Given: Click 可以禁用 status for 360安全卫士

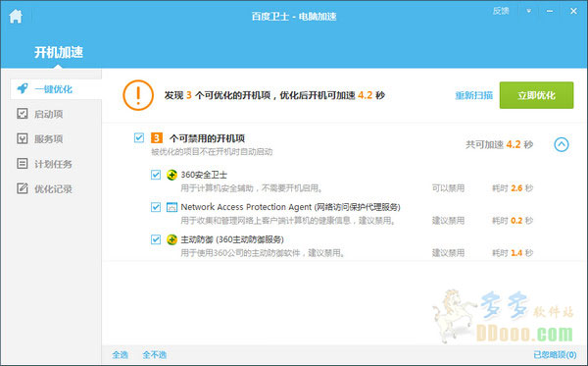Looking at the screenshot, I should tap(448, 188).
